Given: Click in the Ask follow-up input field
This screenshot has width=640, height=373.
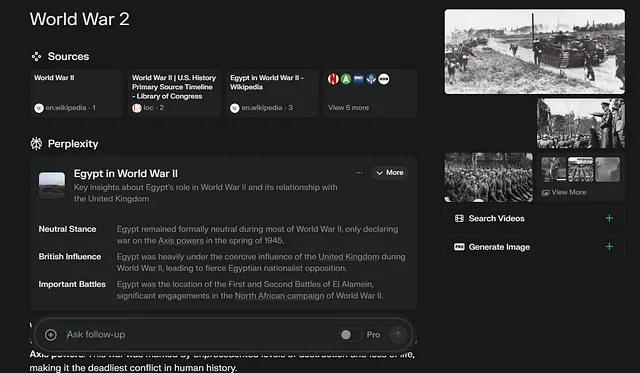Looking at the screenshot, I should tap(200, 335).
